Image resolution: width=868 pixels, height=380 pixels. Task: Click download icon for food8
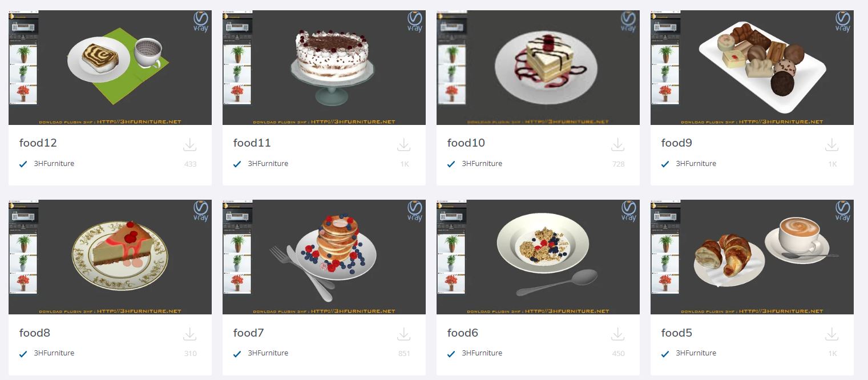(x=190, y=334)
